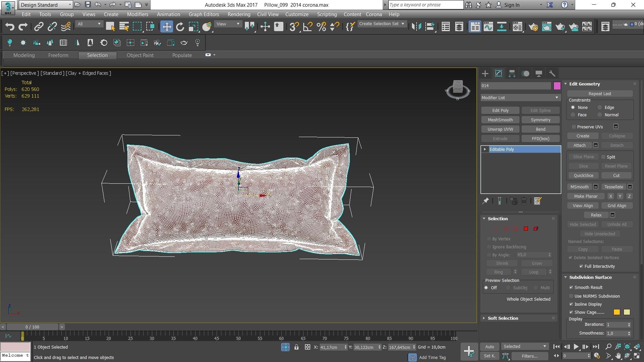
Task: Toggle the Smooth Result checkbox
Action: coord(571,287)
